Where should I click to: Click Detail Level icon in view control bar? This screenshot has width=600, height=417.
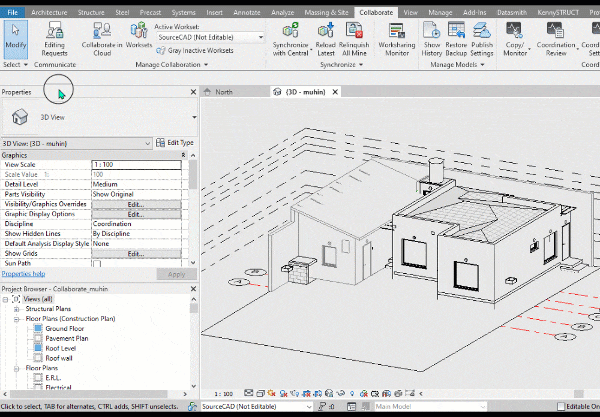(248, 393)
